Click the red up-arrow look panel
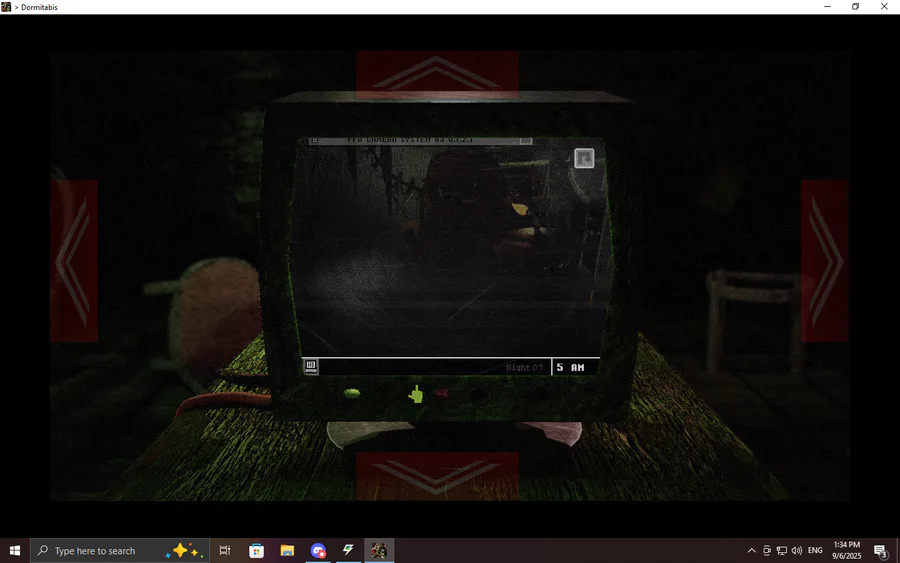 click(x=437, y=74)
